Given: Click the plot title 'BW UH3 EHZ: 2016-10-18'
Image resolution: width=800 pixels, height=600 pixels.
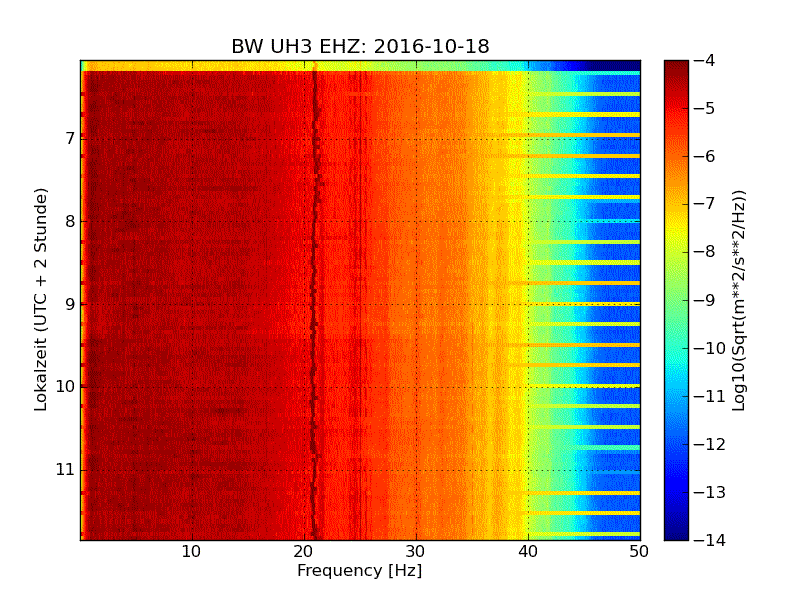Looking at the screenshot, I should coord(360,46).
